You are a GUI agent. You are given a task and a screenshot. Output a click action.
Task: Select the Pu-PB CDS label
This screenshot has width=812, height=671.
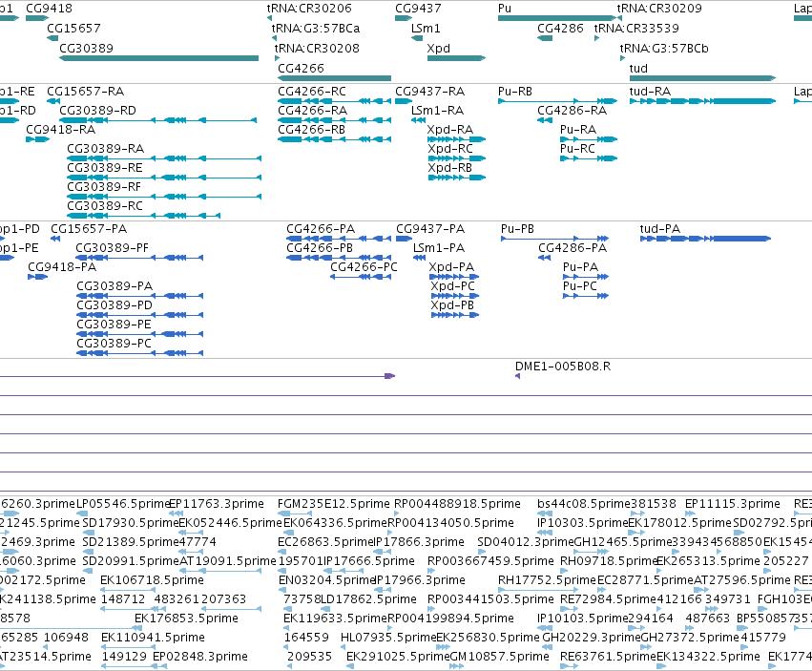(517, 229)
